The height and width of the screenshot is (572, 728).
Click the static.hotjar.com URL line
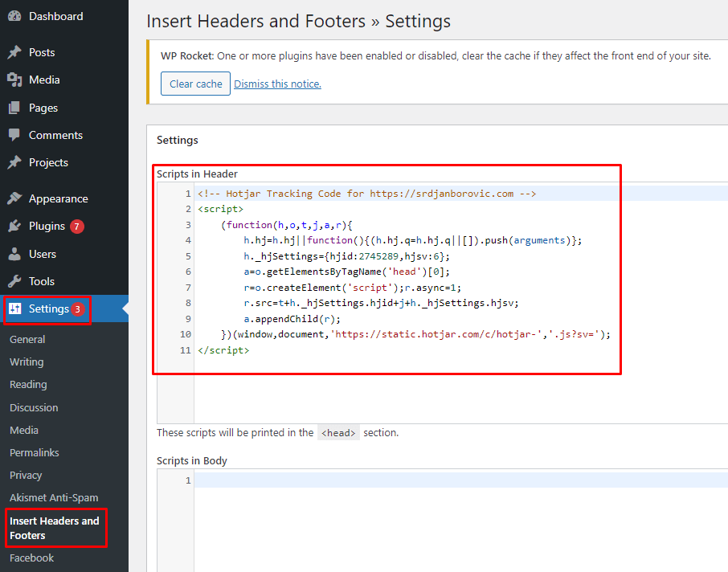[415, 334]
